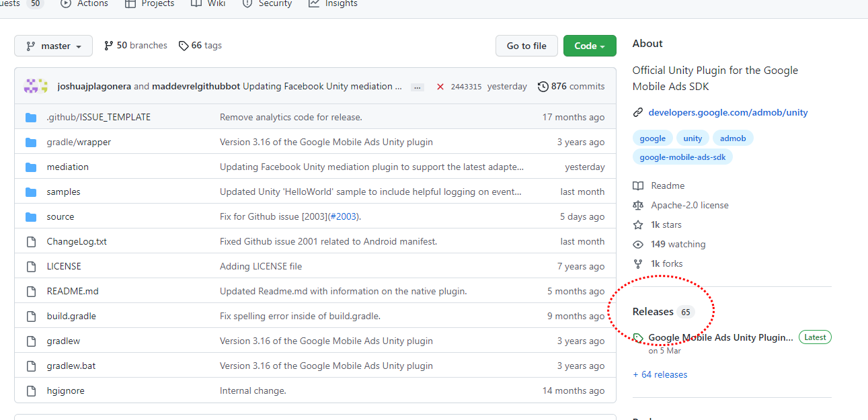The height and width of the screenshot is (420, 868).
Task: Select the google topic tag
Action: tap(652, 138)
